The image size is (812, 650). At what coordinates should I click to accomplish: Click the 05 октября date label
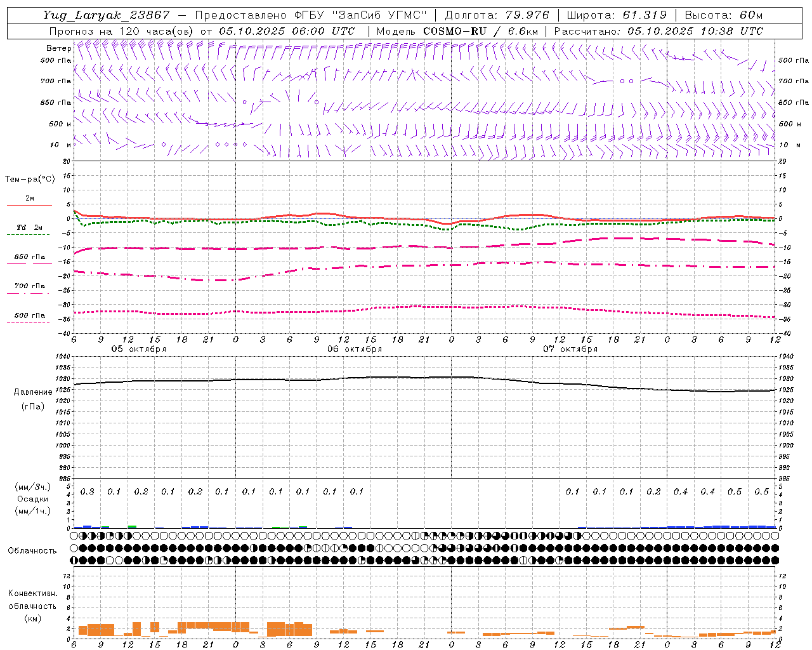[139, 349]
